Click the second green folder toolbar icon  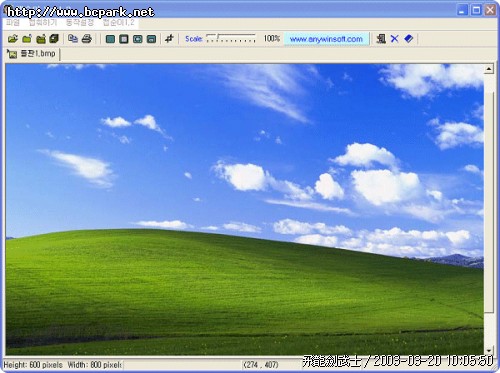coord(27,39)
